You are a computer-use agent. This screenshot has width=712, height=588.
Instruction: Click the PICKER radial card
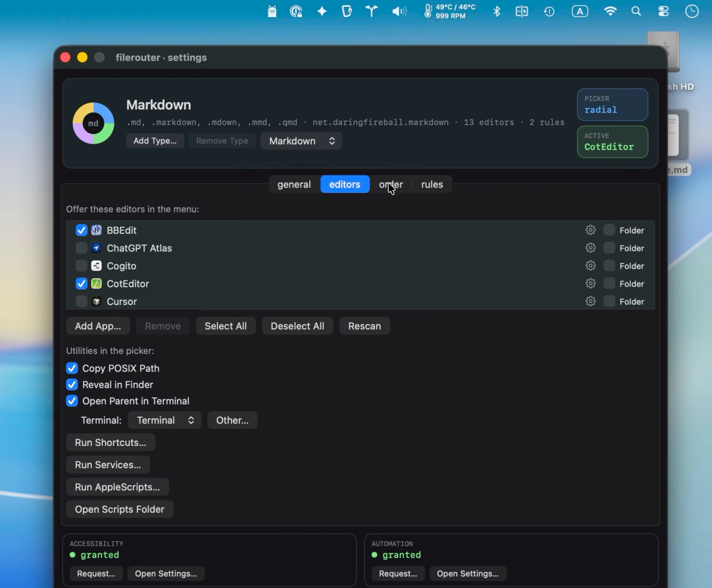click(612, 105)
